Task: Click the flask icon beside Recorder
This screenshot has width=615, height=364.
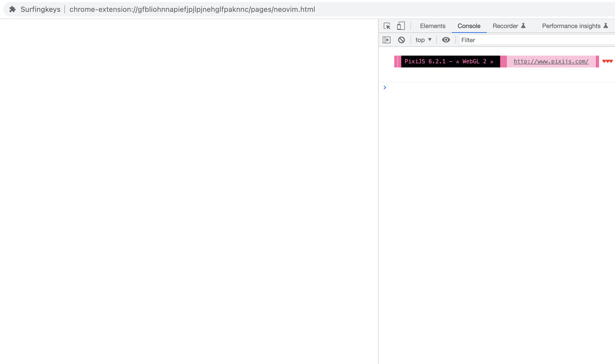Action: (x=524, y=26)
